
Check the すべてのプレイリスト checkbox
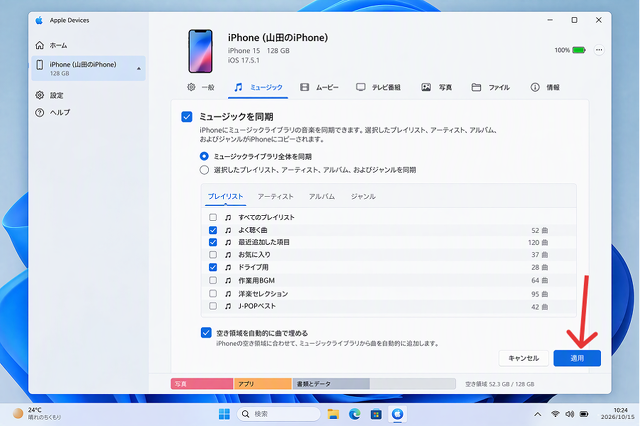213,217
